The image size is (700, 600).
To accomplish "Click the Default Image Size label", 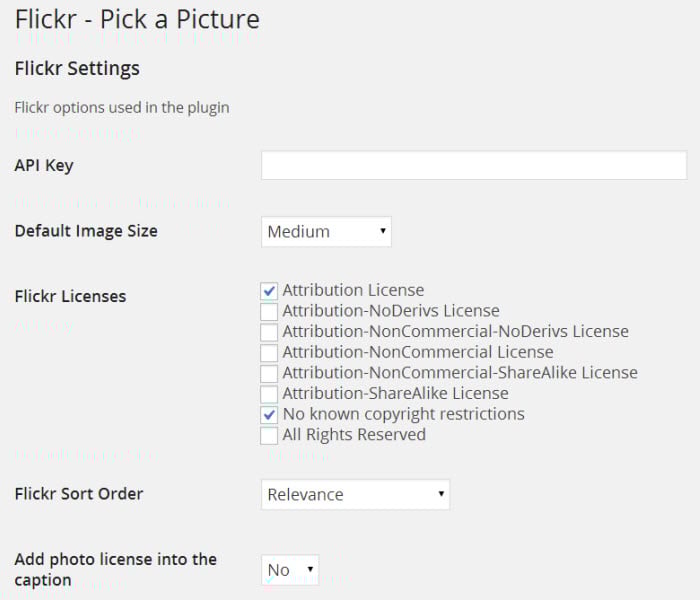I will pyautogui.click(x=86, y=231).
